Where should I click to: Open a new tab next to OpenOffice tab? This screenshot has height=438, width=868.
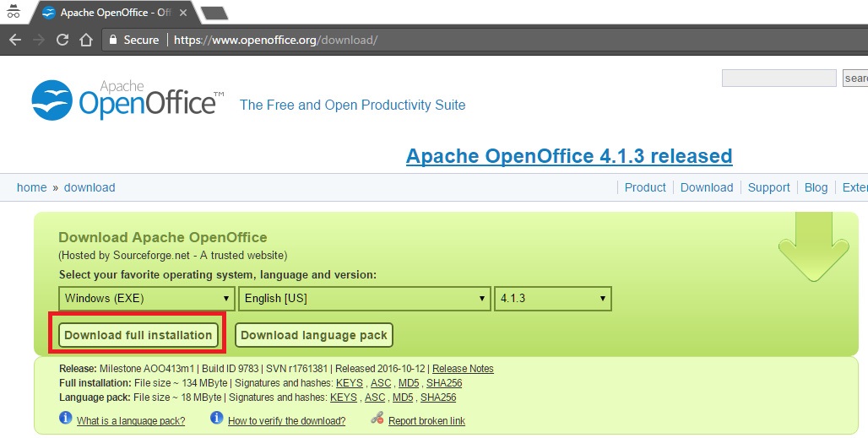[x=214, y=14]
